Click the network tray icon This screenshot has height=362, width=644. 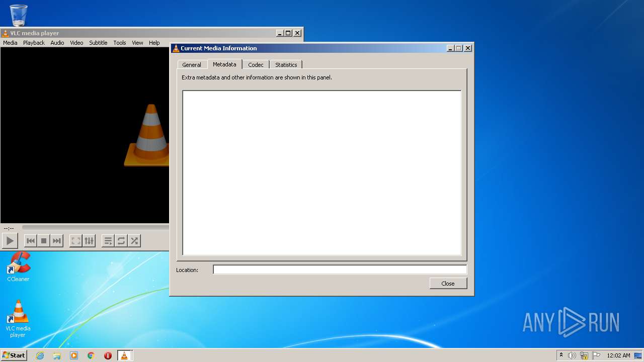(584, 355)
